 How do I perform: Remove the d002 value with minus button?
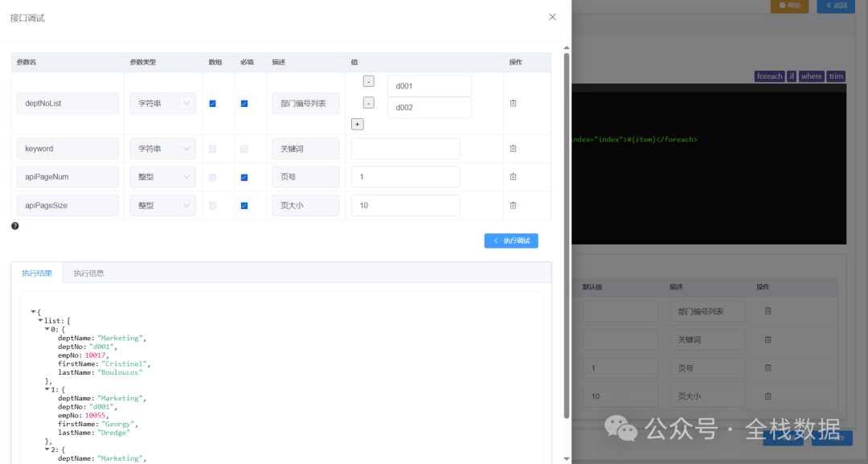pyautogui.click(x=368, y=103)
